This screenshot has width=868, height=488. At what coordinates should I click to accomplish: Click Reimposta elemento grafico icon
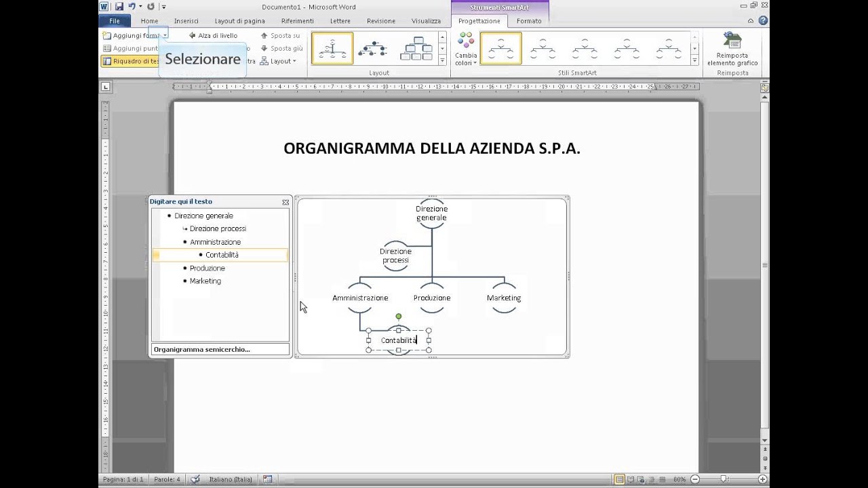pyautogui.click(x=732, y=49)
